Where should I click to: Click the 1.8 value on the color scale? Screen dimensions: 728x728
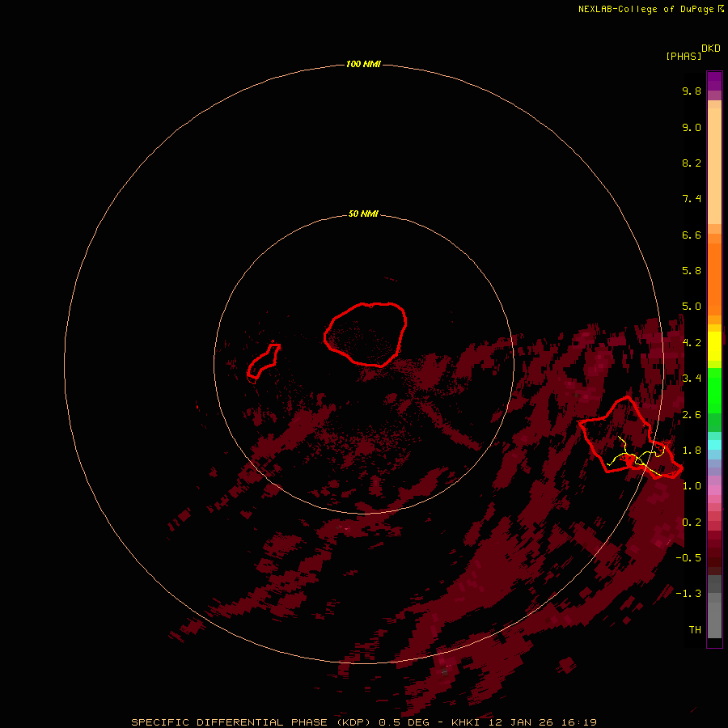pos(692,451)
